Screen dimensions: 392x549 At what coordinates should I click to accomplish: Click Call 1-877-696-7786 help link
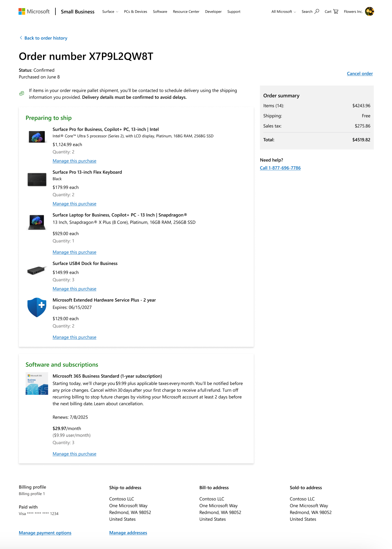pyautogui.click(x=280, y=168)
